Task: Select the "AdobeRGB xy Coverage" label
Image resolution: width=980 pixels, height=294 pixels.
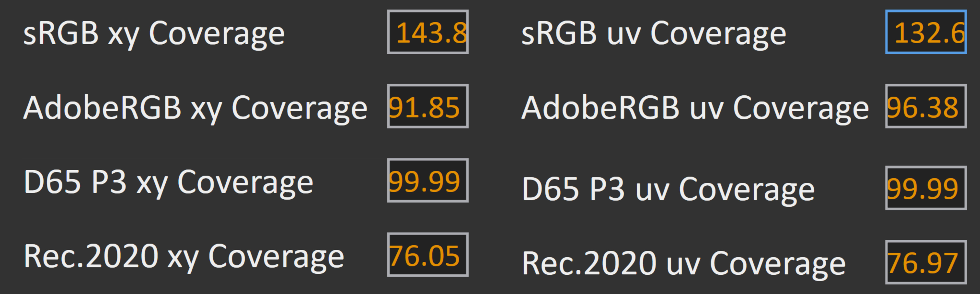Action: tap(195, 108)
